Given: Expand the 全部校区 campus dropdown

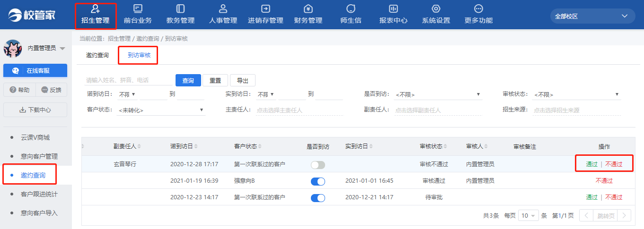Looking at the screenshot, I should tap(592, 16).
